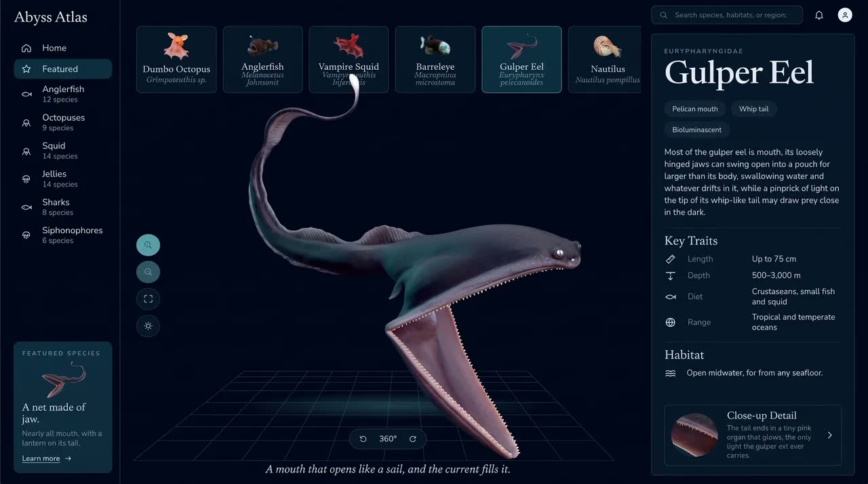Click the Bioluminescent tag
Screen dimensions: 868x484
click(697, 129)
